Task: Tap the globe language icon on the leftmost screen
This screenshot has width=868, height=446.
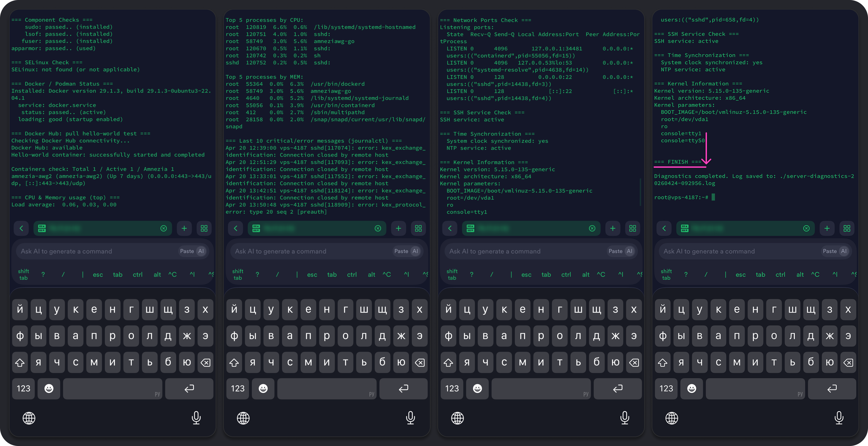Action: [29, 418]
